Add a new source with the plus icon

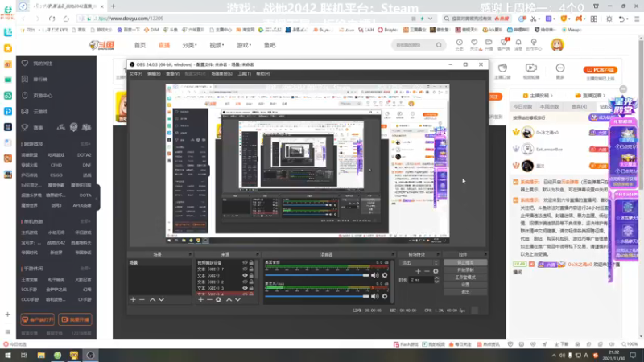coord(200,300)
